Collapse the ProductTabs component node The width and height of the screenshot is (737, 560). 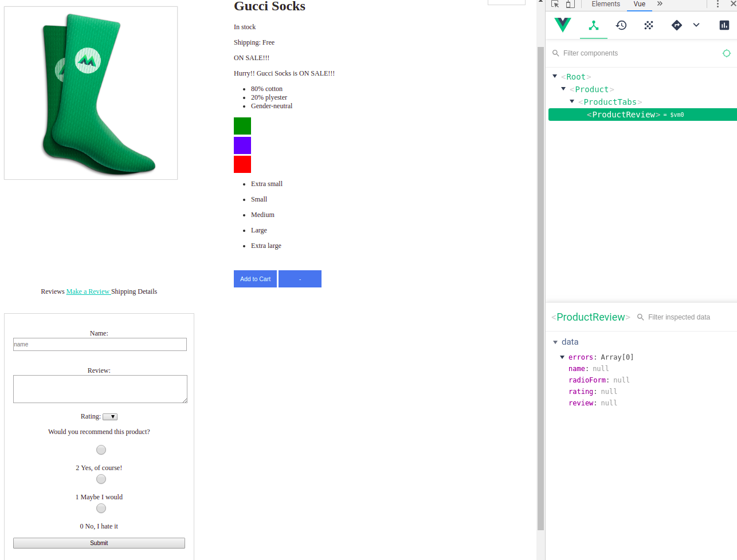point(572,101)
